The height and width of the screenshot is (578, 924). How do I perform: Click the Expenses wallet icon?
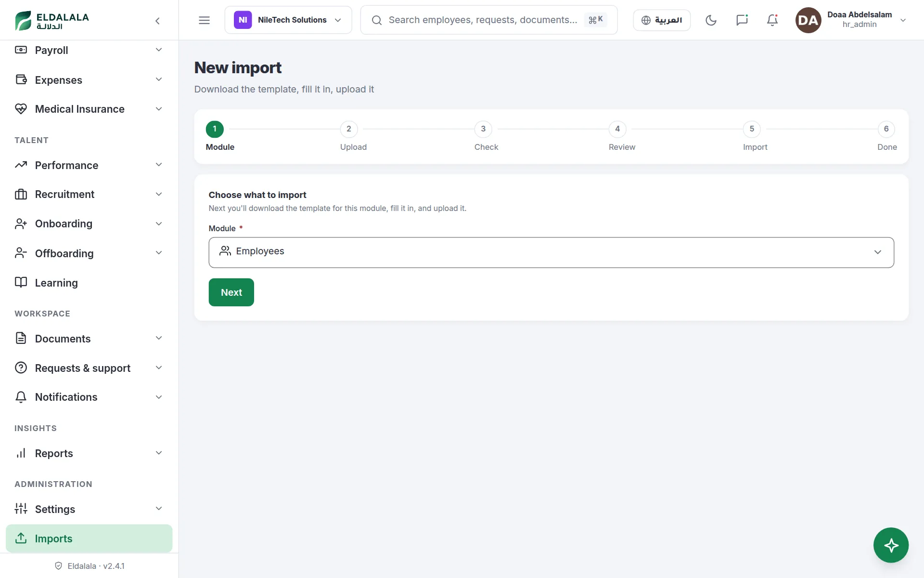(21, 79)
